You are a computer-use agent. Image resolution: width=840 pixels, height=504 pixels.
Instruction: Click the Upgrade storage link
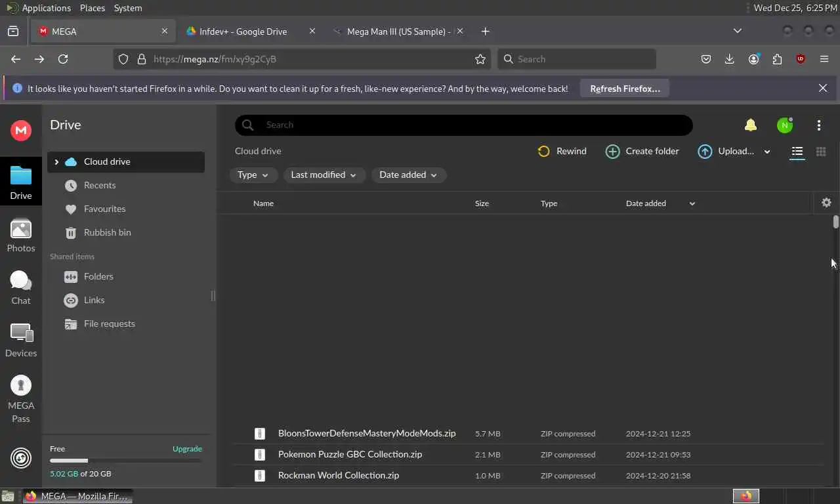(187, 449)
